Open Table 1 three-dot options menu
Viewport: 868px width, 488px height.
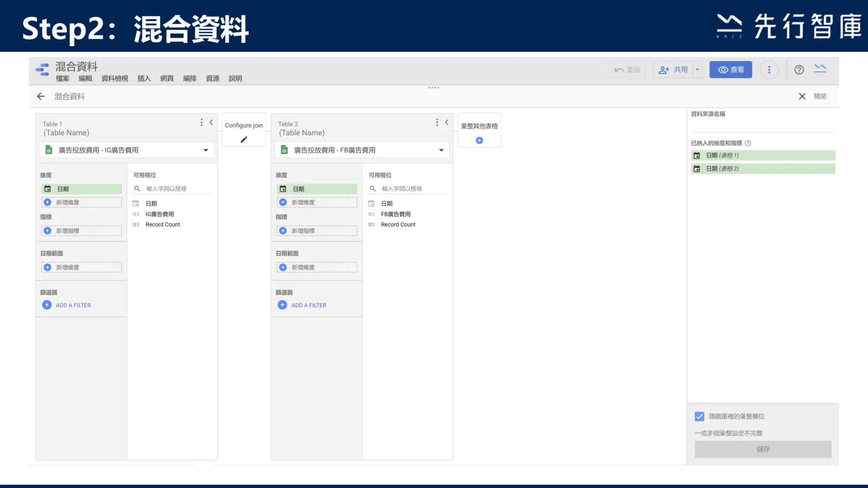(202, 122)
